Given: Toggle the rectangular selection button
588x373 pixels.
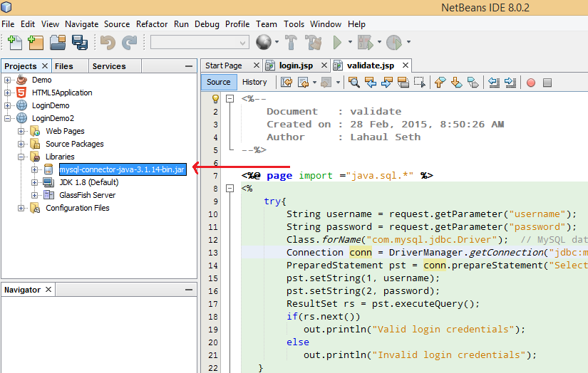Looking at the screenshot, I should pyautogui.click(x=420, y=83).
